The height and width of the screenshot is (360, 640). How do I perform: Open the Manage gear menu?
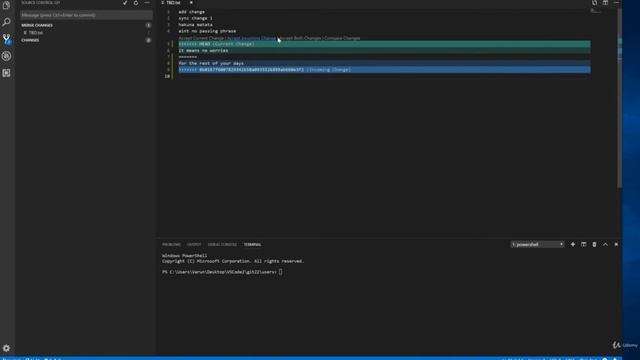[x=6, y=348]
